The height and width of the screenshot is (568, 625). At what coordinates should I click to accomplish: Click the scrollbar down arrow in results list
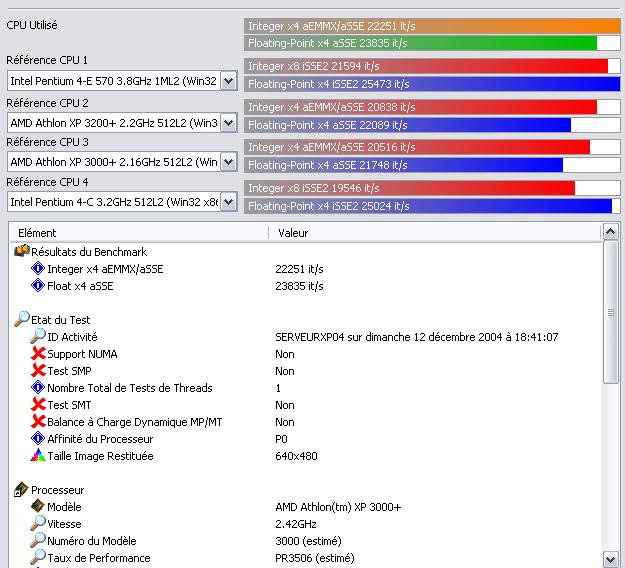coord(611,558)
